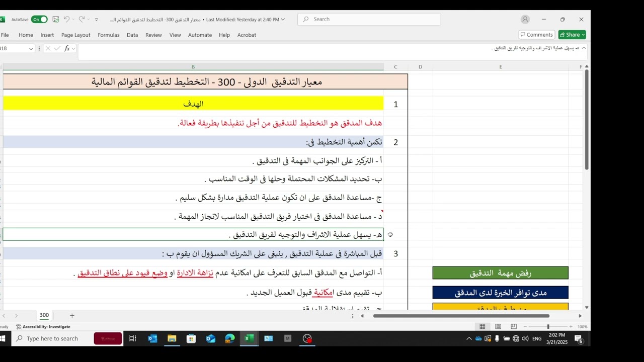
Task: Select the Data ribbon tab
Action: click(132, 35)
